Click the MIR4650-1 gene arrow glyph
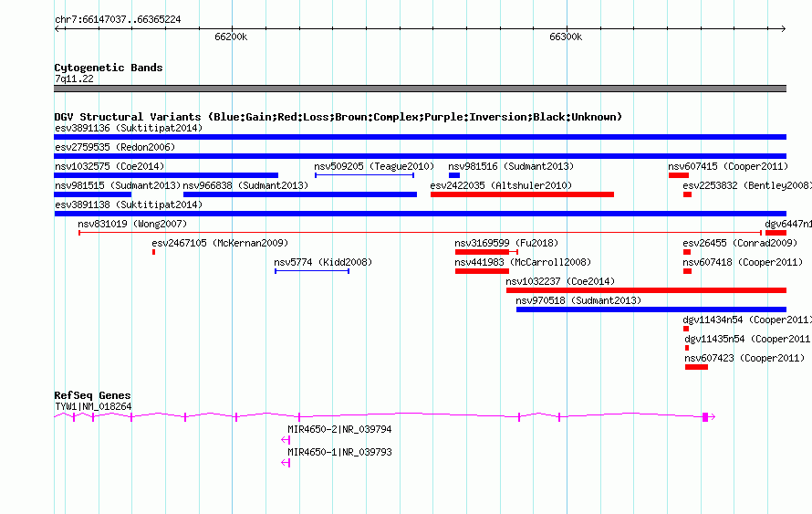 pos(286,463)
